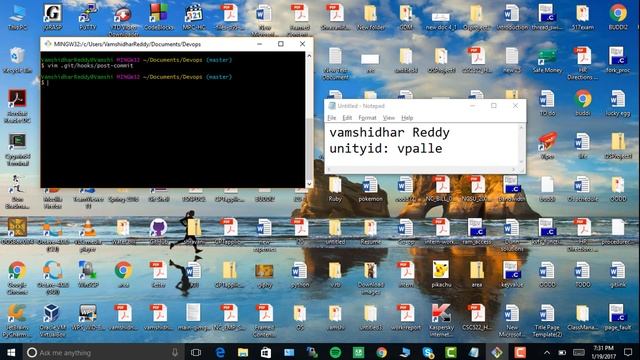This screenshot has width=640, height=360.
Task: Click the terminal scrollbar up arrow
Action: 309,56
